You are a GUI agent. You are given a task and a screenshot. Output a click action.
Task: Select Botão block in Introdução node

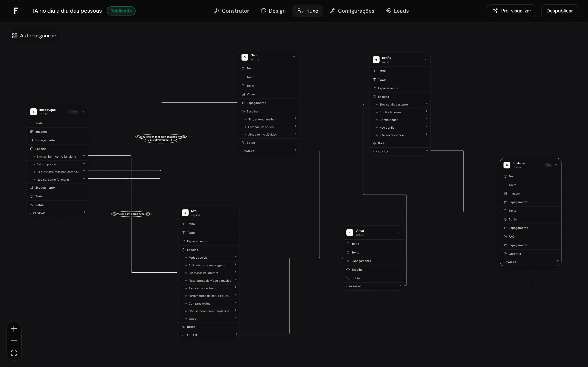pyautogui.click(x=57, y=205)
